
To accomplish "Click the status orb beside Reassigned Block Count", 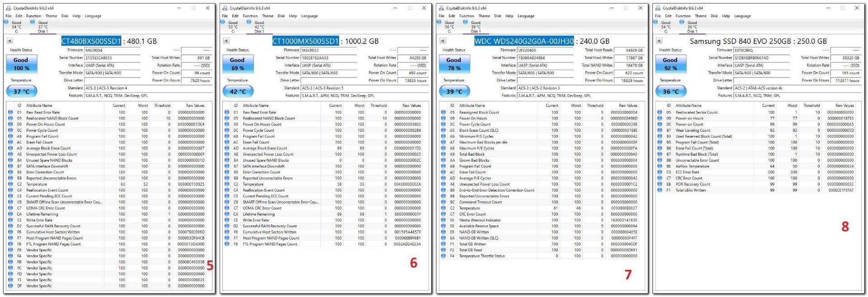I will point(443,112).
